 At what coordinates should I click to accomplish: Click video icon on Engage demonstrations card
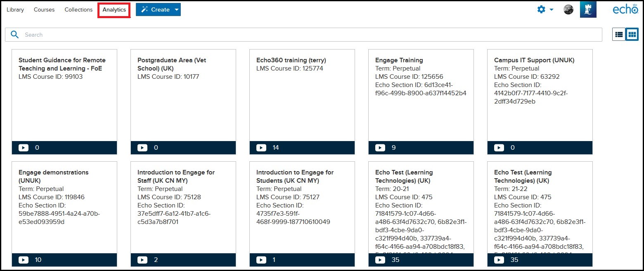pos(24,260)
